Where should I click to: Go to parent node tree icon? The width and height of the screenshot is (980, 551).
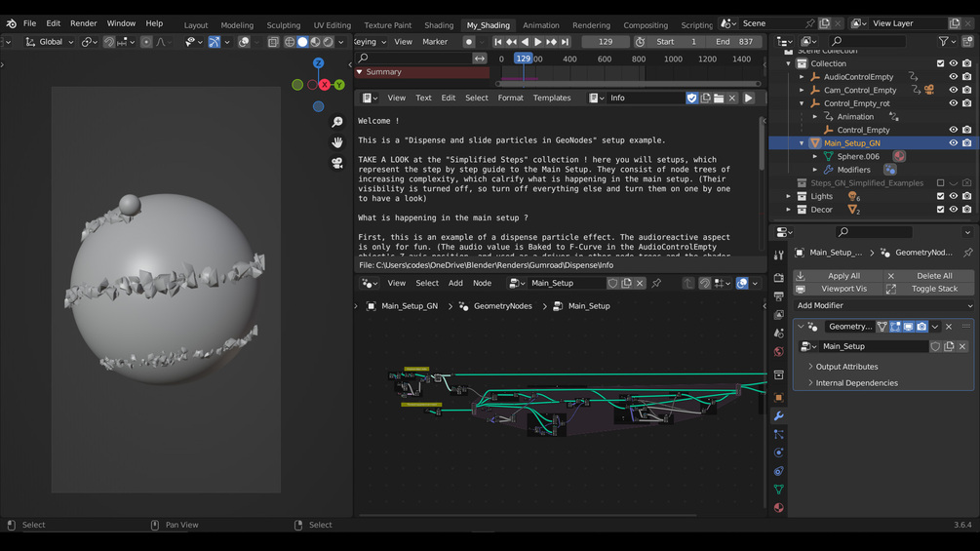(x=688, y=283)
